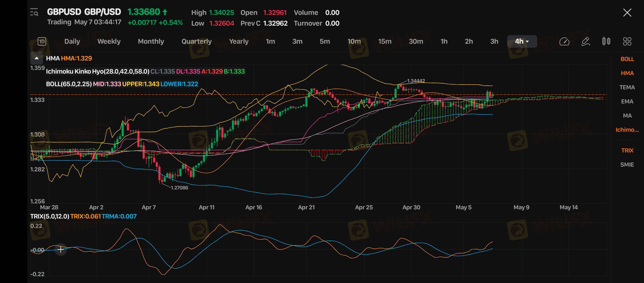Toggle the HMA indicator on sidebar
Image resolution: width=644 pixels, height=283 pixels.
(627, 73)
